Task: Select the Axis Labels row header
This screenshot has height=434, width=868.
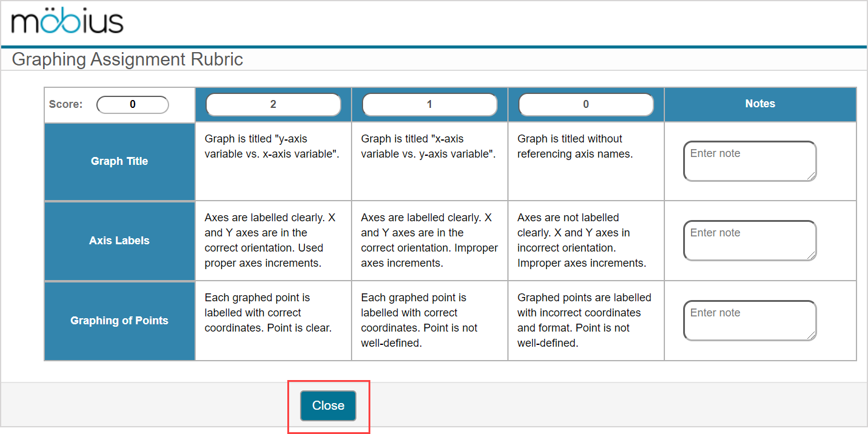Action: 119,241
